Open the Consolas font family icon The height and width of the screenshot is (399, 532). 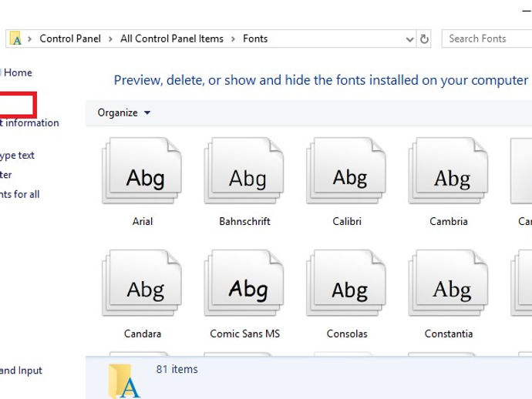point(346,283)
